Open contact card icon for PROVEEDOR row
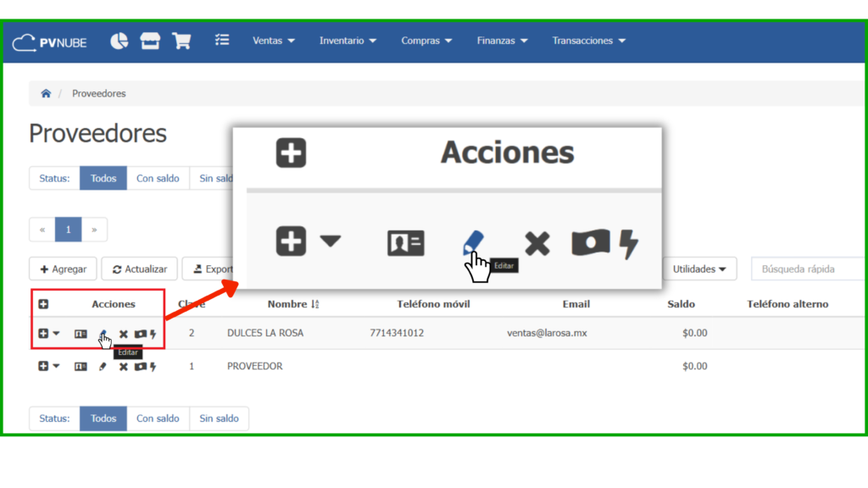The width and height of the screenshot is (868, 488). coord(81,367)
